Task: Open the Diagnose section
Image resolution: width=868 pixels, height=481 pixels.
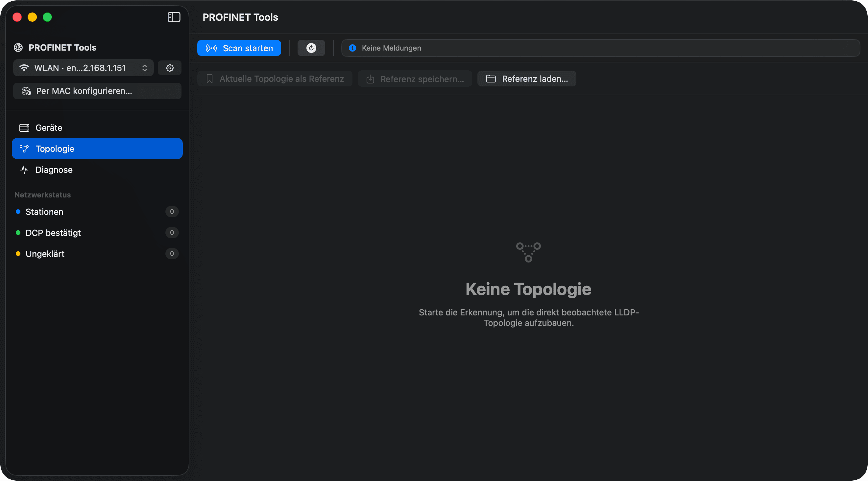Action: [x=97, y=170]
